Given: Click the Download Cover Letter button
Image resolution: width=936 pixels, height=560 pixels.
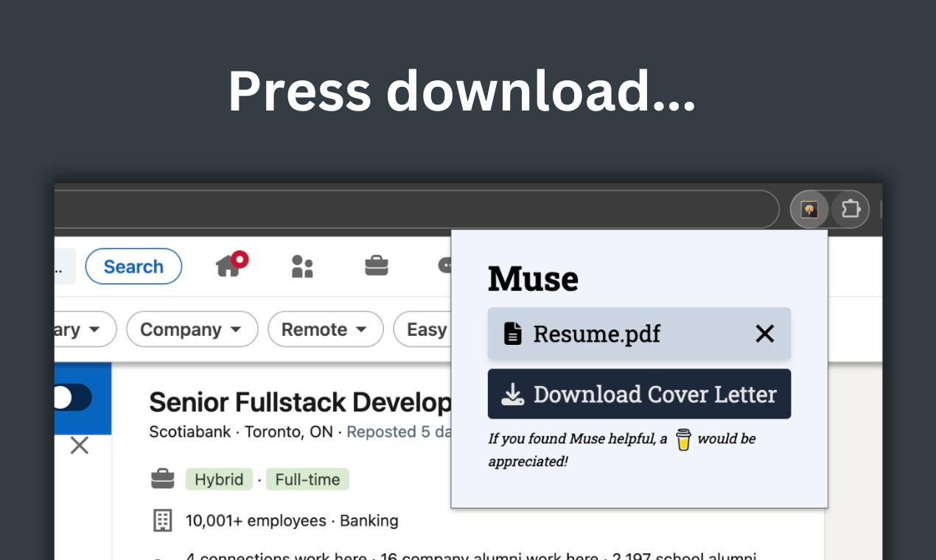Looking at the screenshot, I should (x=639, y=394).
